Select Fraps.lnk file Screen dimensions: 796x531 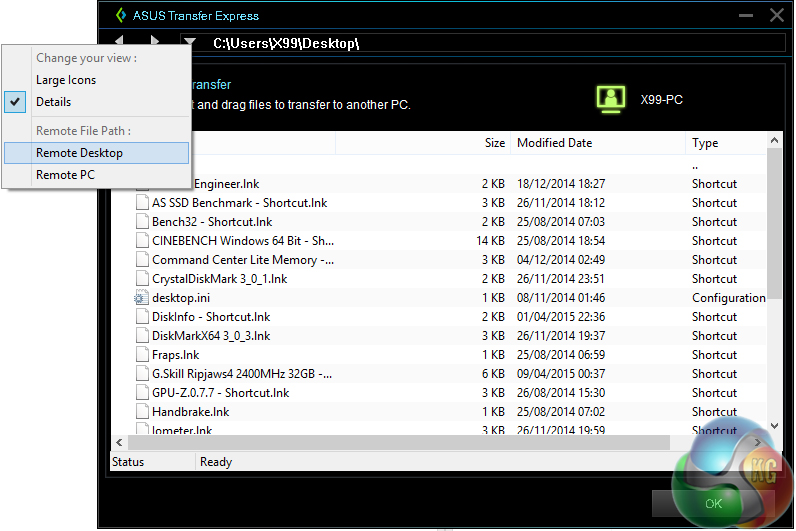[x=175, y=355]
